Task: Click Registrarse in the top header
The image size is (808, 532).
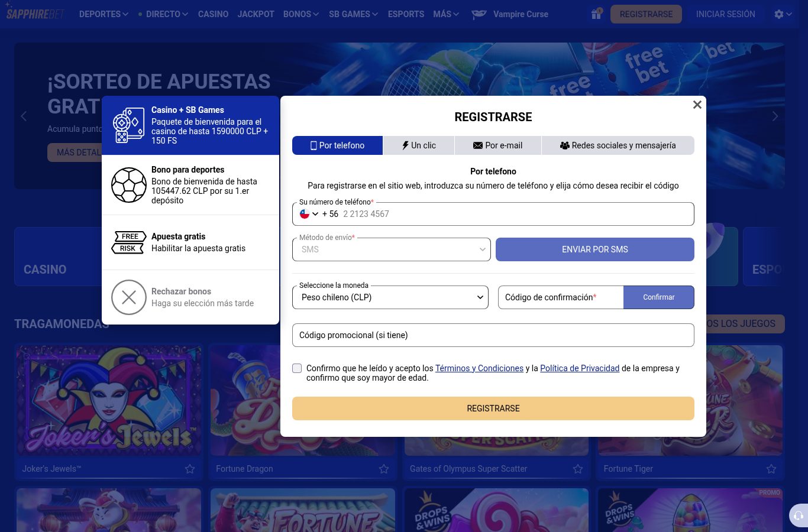Action: pos(646,14)
